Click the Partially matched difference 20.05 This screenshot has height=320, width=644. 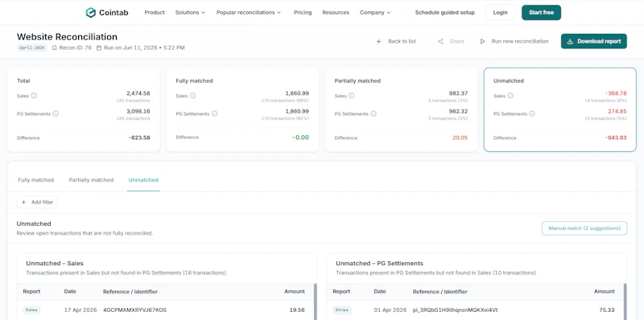[460, 137]
